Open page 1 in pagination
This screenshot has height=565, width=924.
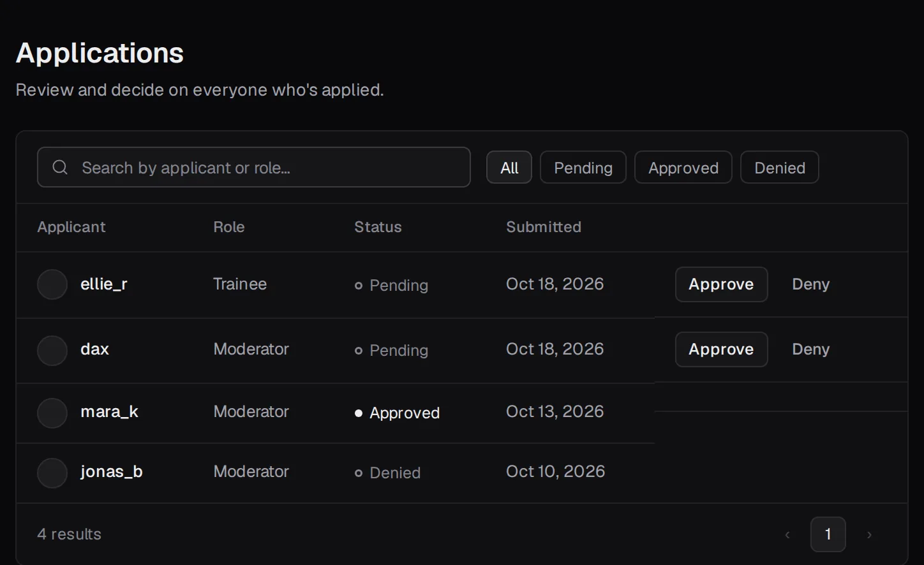click(x=828, y=534)
